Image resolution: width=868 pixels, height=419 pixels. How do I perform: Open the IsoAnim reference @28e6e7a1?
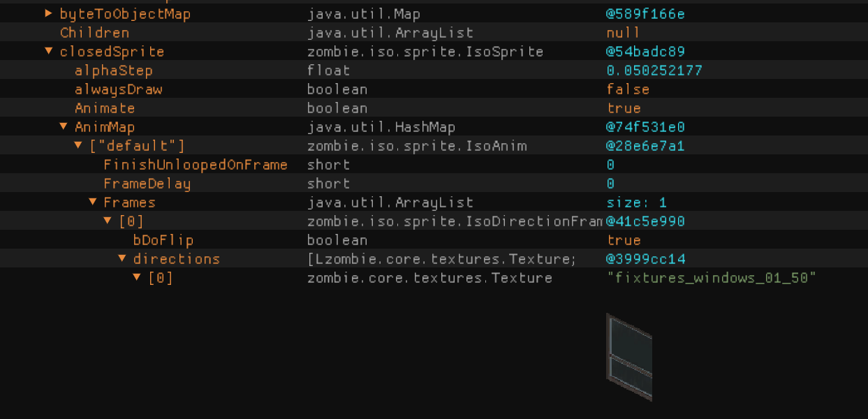coord(645,146)
